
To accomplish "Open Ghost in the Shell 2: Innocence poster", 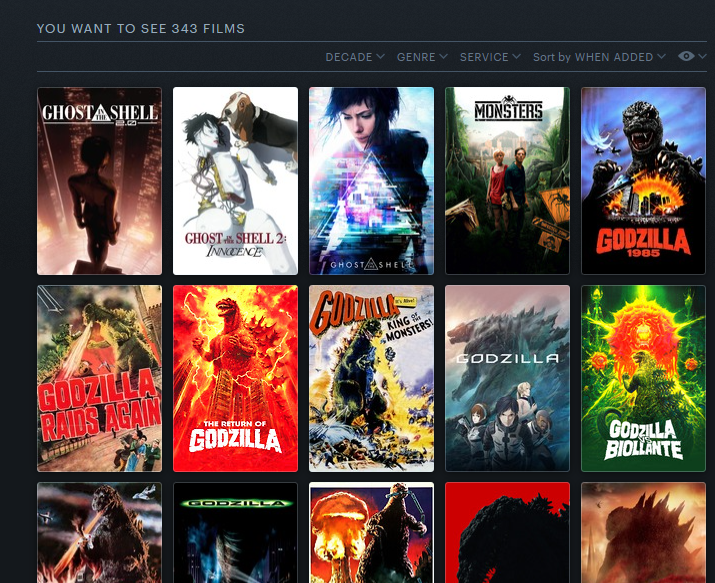I will pyautogui.click(x=235, y=181).
